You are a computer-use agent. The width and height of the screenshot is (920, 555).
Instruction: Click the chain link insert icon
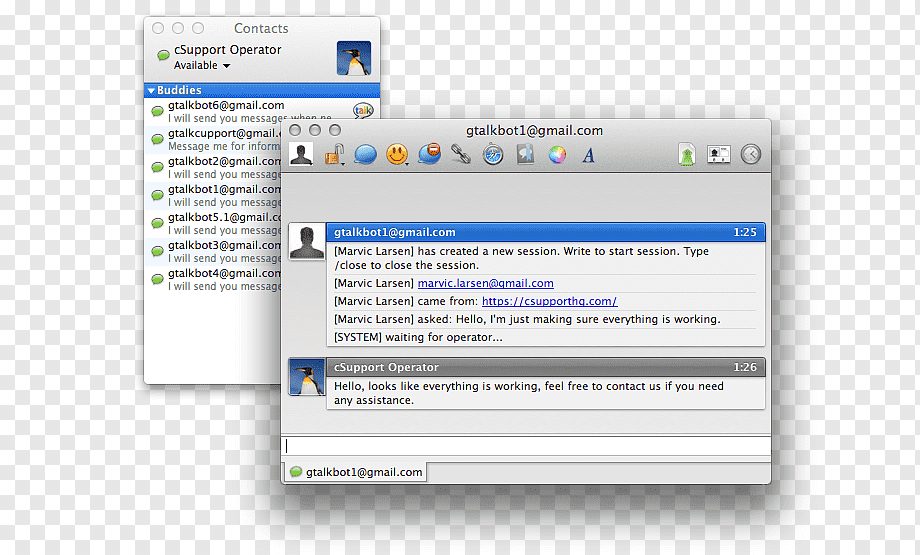461,154
